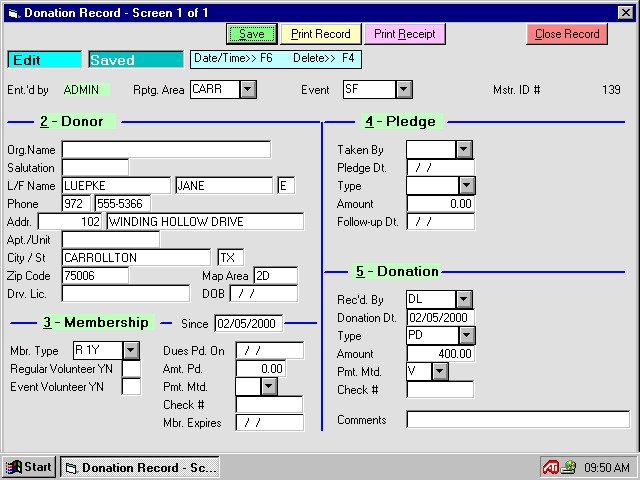Viewport: 640px width, 480px height.
Task: Expand the Donation Pmt. Mtd. dropdown
Action: pyautogui.click(x=440, y=371)
